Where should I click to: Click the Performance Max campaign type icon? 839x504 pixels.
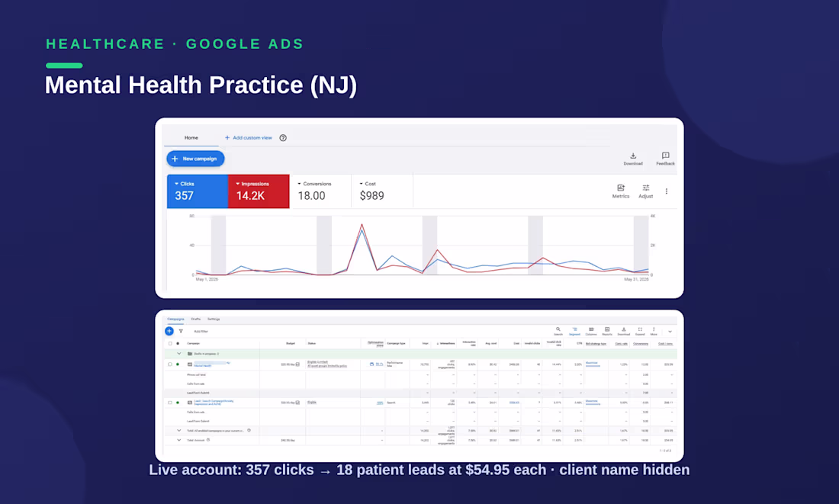point(190,364)
